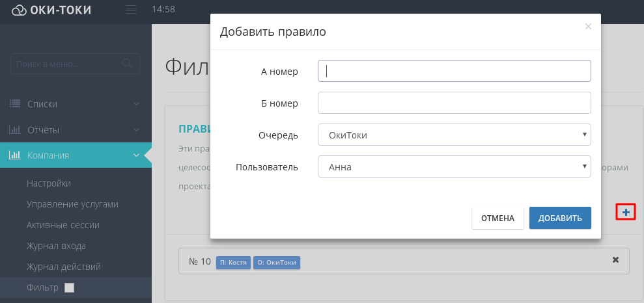Toggle the checkbox next to Фильтр
644x303 pixels.
pyautogui.click(x=70, y=287)
